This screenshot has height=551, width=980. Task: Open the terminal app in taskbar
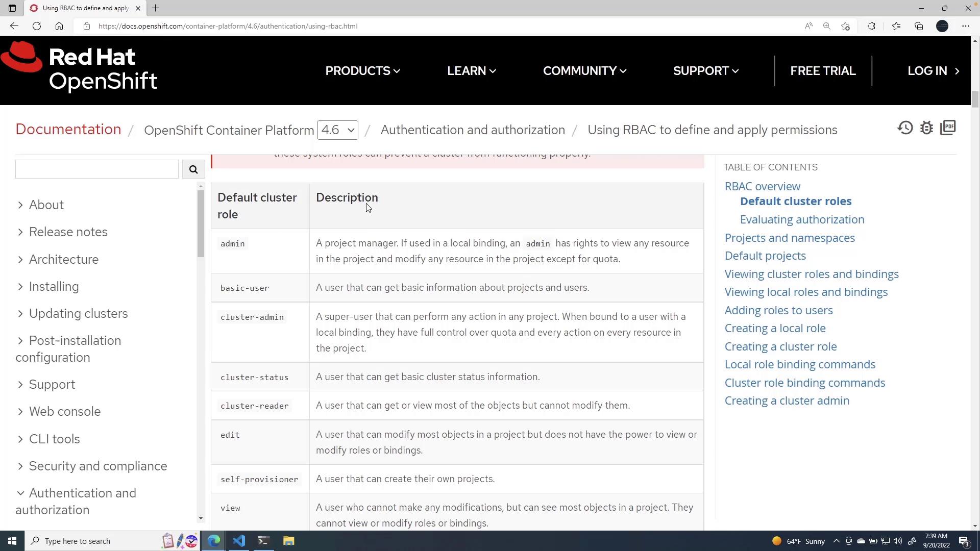pyautogui.click(x=263, y=541)
